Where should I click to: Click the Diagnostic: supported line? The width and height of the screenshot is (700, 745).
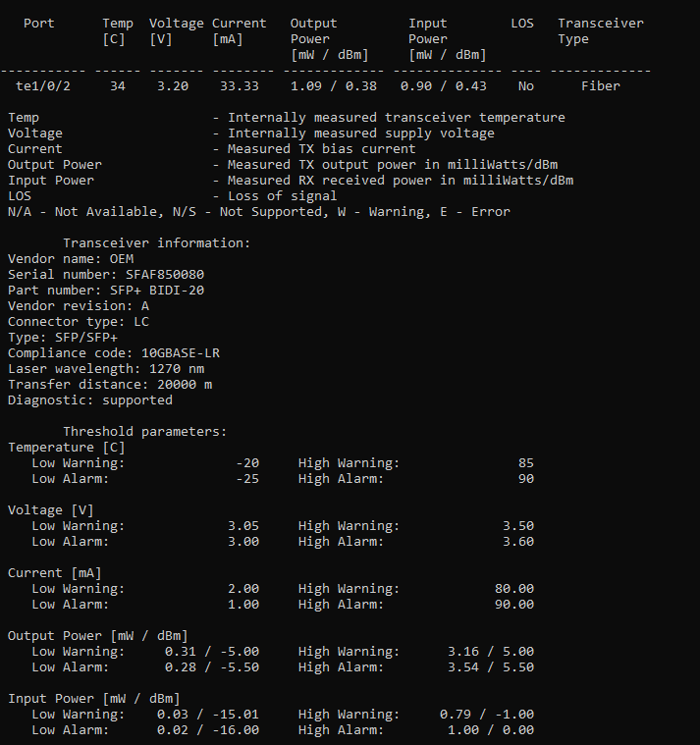pyautogui.click(x=90, y=399)
